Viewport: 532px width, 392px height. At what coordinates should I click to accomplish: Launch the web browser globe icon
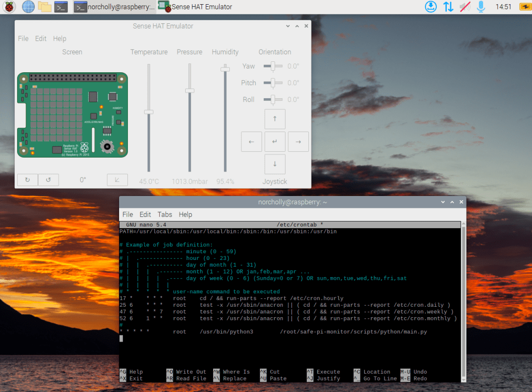tap(28, 7)
